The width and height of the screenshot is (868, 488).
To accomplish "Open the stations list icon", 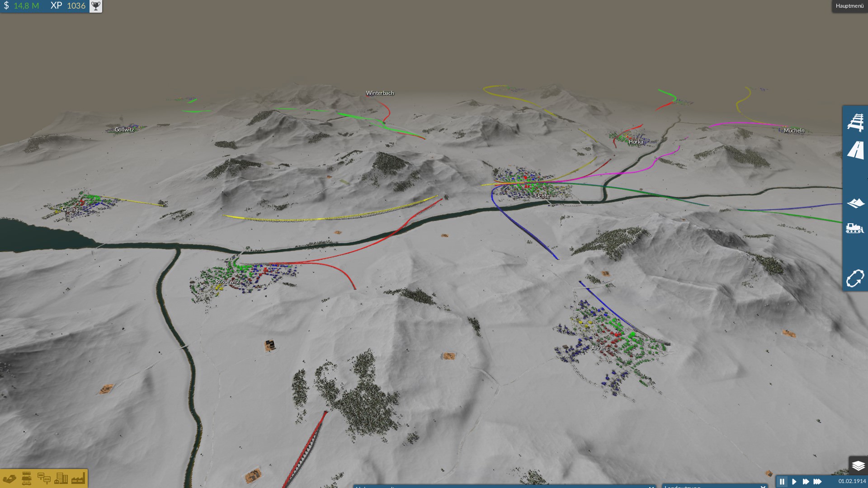I will pos(44,479).
